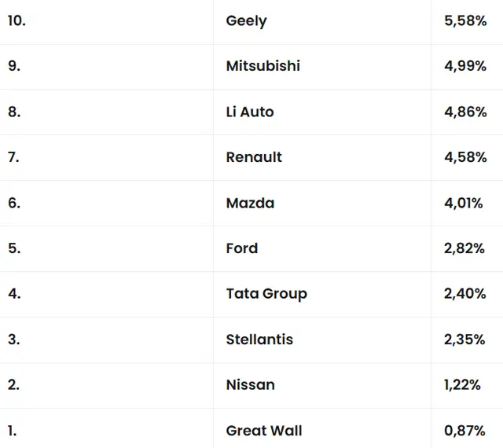Click on the Li Auto cell
The width and height of the screenshot is (503, 448).
(x=250, y=112)
